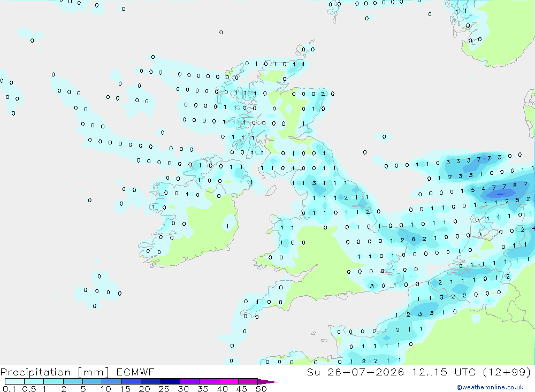This screenshot has width=535, height=392.
Task: Select the 5–10 mm legend color swatch
Action: coord(93,381)
